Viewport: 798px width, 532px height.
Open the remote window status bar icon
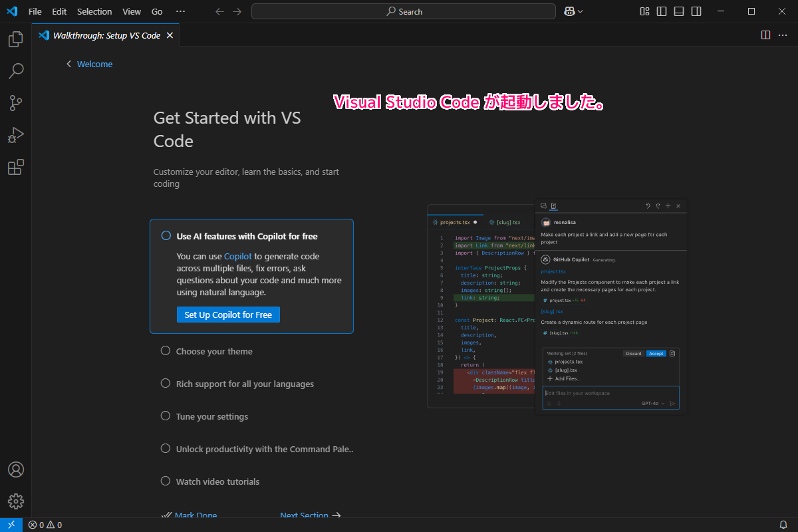click(x=11, y=525)
